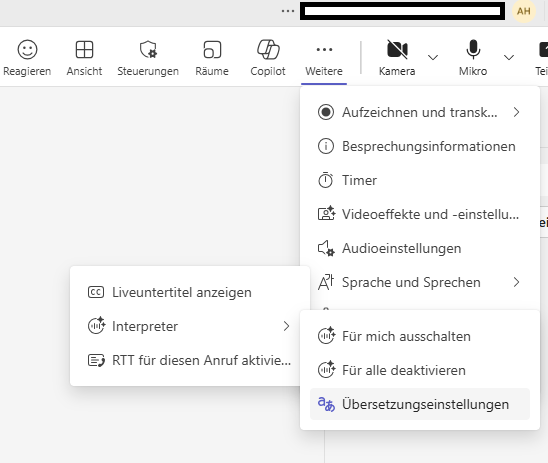Image resolution: width=548 pixels, height=463 pixels.
Task: Click the partially visible Teilen share button
Action: pyautogui.click(x=542, y=58)
